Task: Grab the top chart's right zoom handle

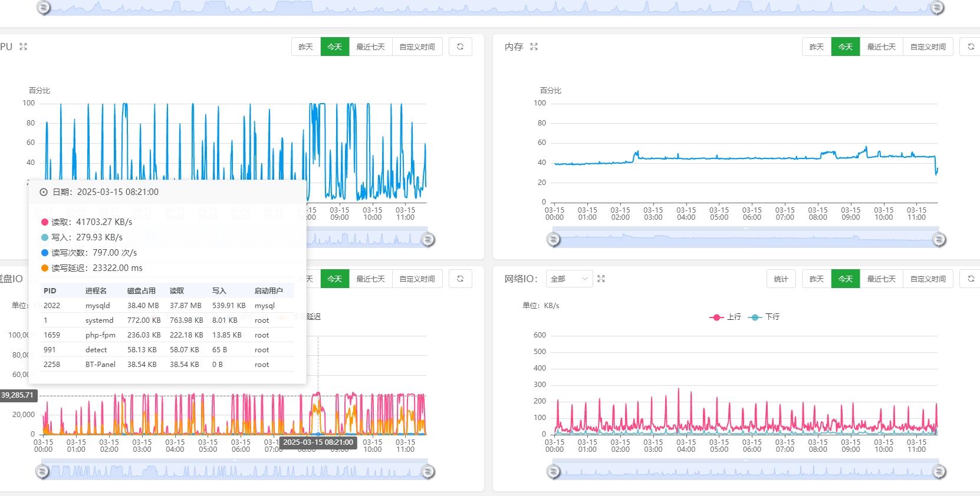Action: [937, 8]
